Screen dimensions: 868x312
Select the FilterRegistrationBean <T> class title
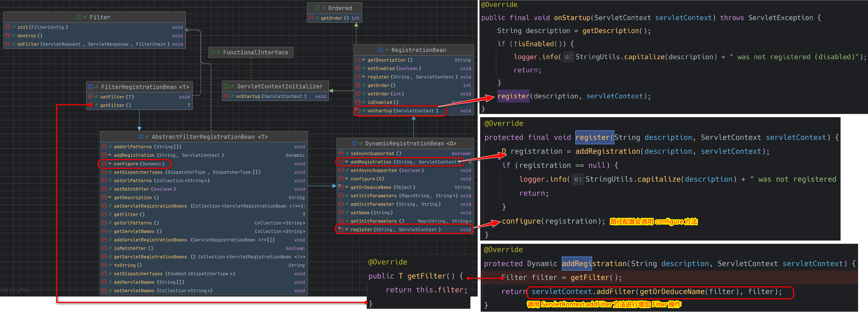pos(145,87)
